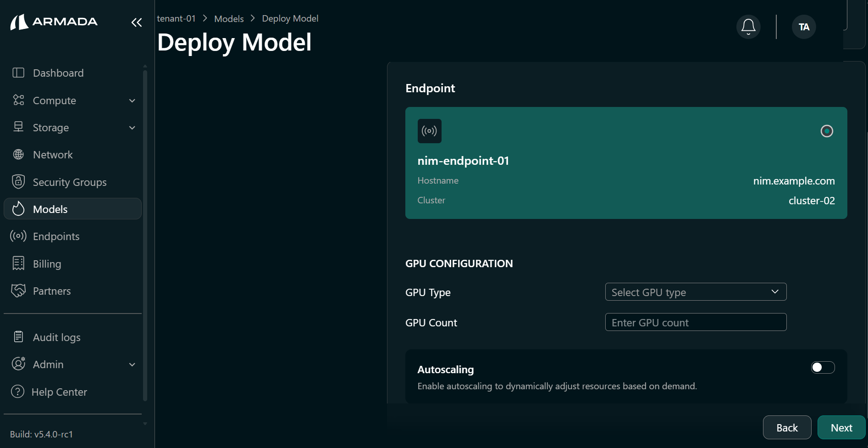View Audit logs
Image resolution: width=868 pixels, height=448 pixels.
[x=72, y=337]
